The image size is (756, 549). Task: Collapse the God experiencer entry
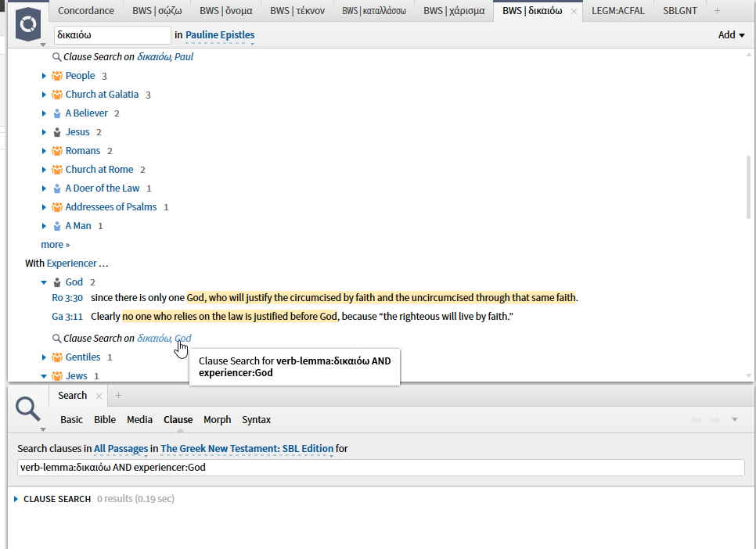(x=44, y=282)
